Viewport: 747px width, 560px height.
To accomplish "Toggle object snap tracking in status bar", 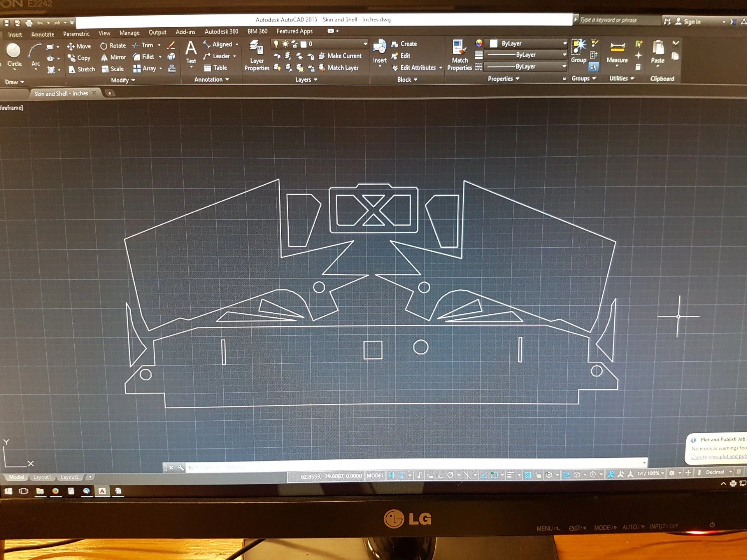I will pyautogui.click(x=484, y=475).
